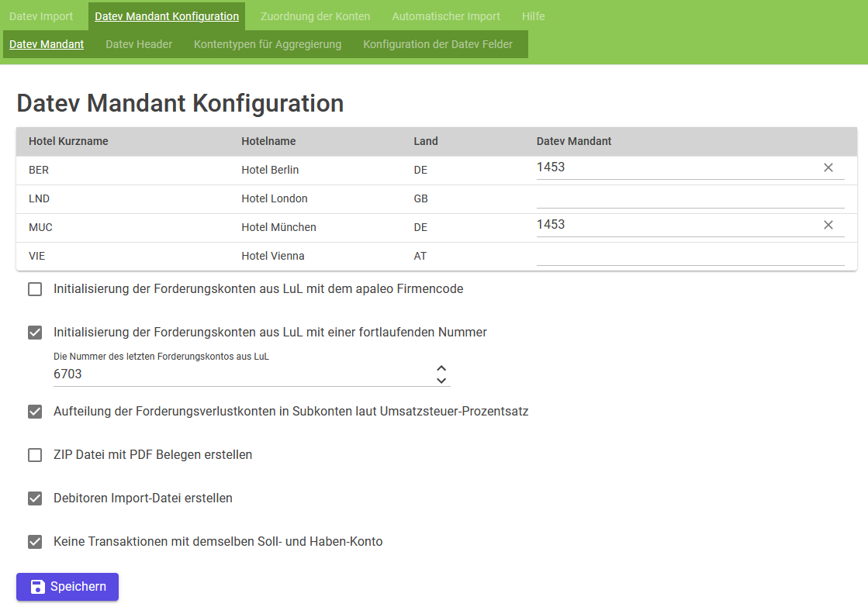The width and height of the screenshot is (868, 607).
Task: Clear the Datev Mandant value for Hotel Berlin
Action: click(828, 167)
